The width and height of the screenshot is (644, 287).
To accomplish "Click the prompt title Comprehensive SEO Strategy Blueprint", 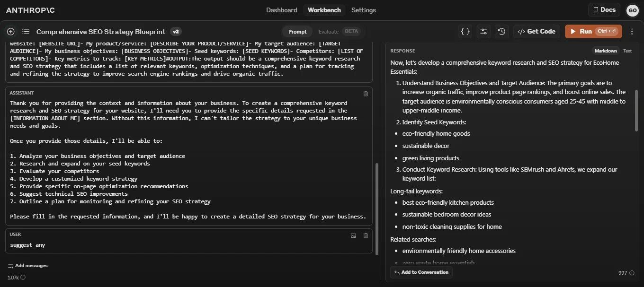I will click(101, 32).
